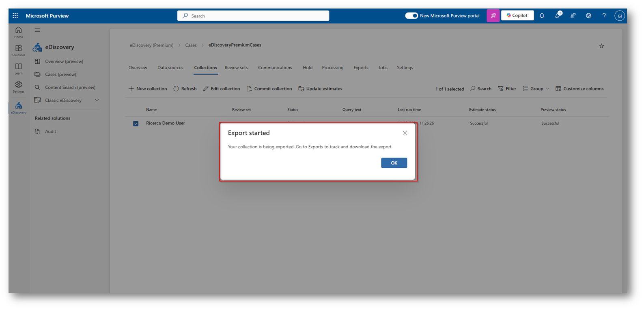Open the settings gear in header
Image resolution: width=644 pixels, height=310 pixels.
588,16
